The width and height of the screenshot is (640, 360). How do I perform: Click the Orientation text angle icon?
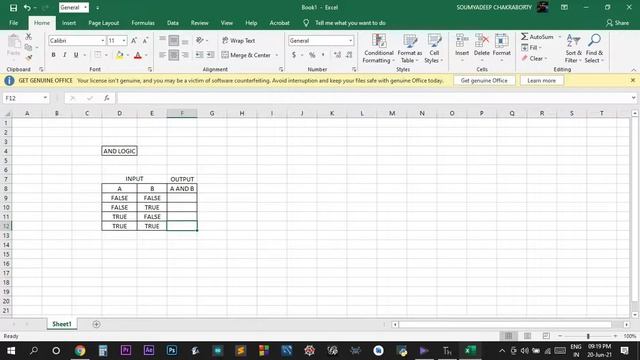[200, 40]
